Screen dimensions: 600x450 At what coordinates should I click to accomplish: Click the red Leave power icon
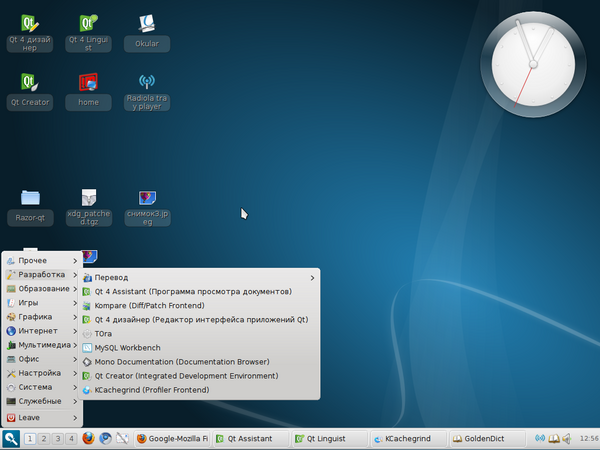[x=11, y=417]
